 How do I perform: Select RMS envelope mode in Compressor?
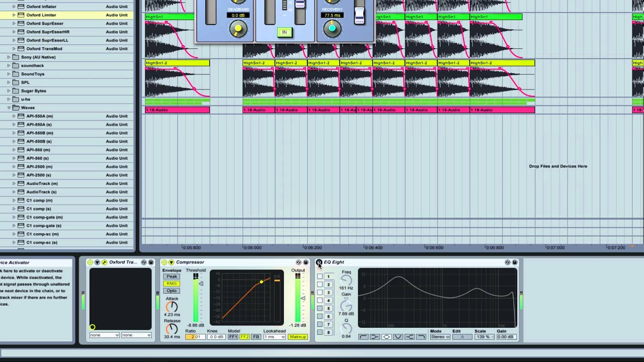coord(172,284)
